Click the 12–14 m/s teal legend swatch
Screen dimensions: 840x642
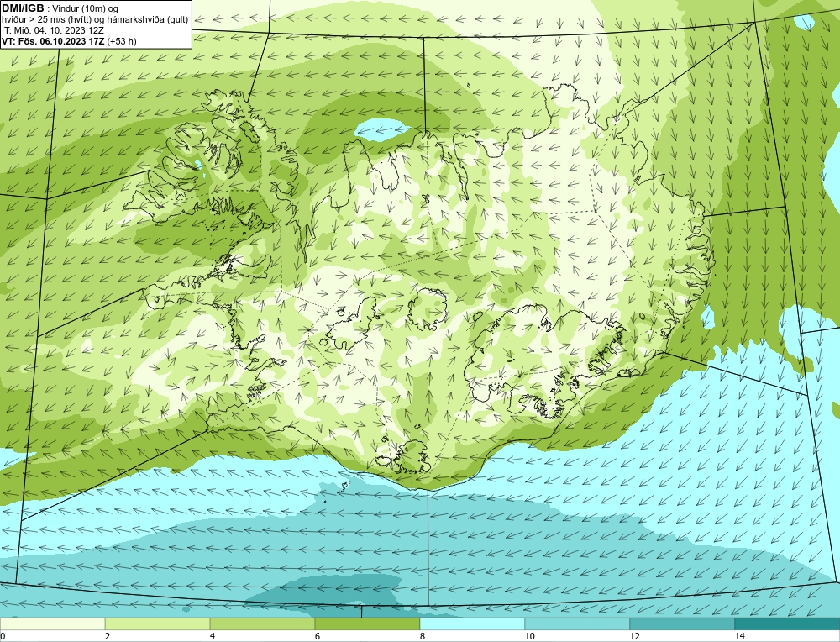tap(682, 624)
